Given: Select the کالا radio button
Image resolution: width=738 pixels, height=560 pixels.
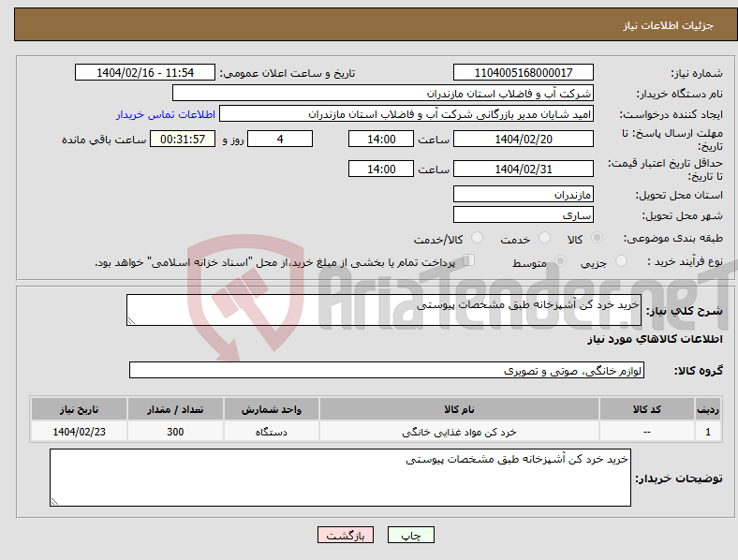Looking at the screenshot, I should 597,238.
